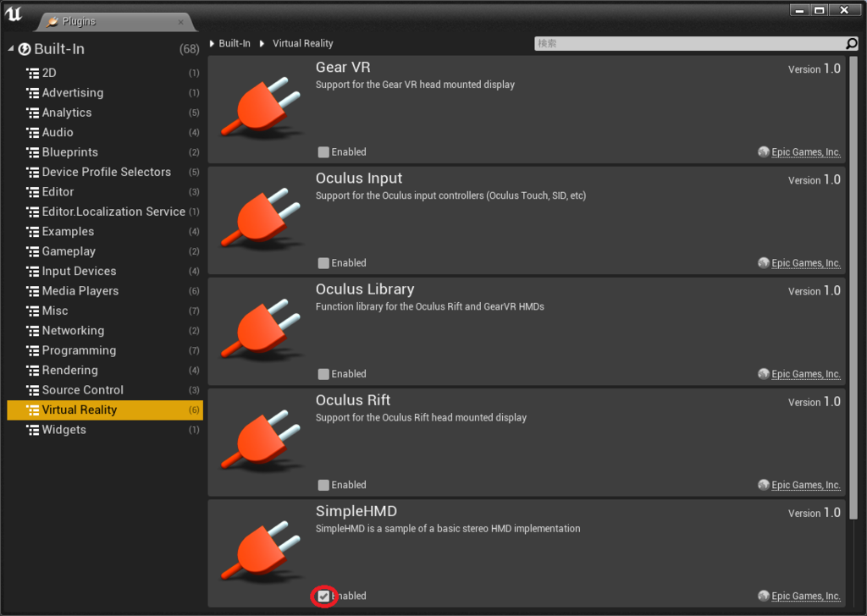Screen dimensions: 867x616
Task: Click the SimpleHMD plug thumbnail
Action: 262,551
